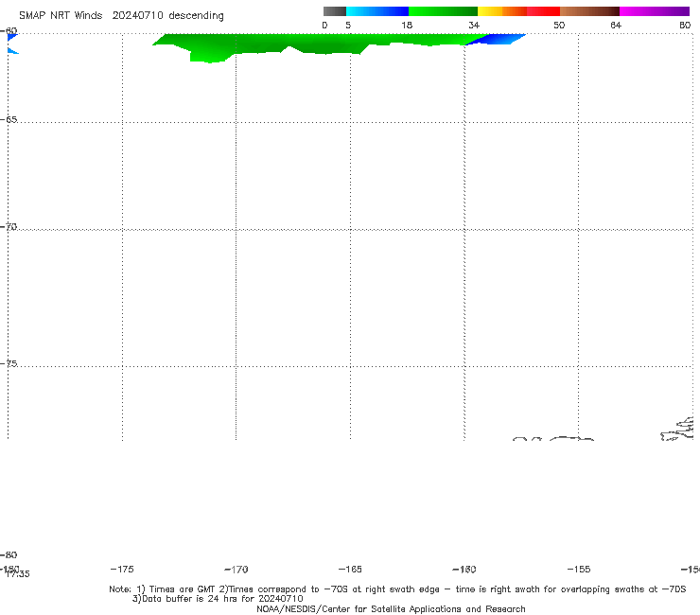Click the 'Data buffer is 24 hrs' note

point(218,599)
